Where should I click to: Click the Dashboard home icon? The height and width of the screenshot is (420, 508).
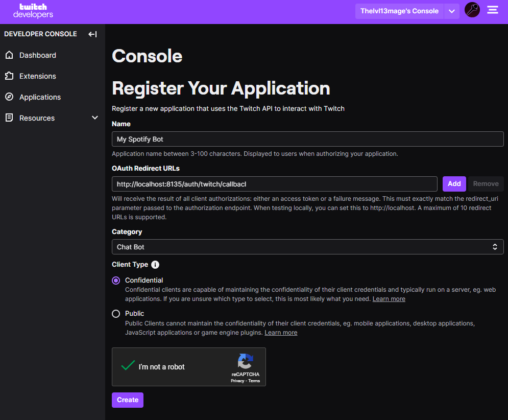coord(9,55)
